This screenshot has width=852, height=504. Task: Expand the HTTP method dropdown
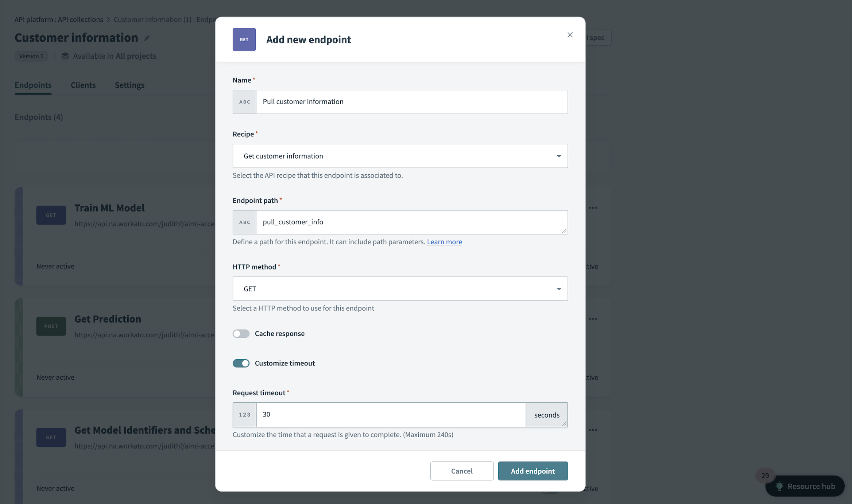[x=400, y=289]
